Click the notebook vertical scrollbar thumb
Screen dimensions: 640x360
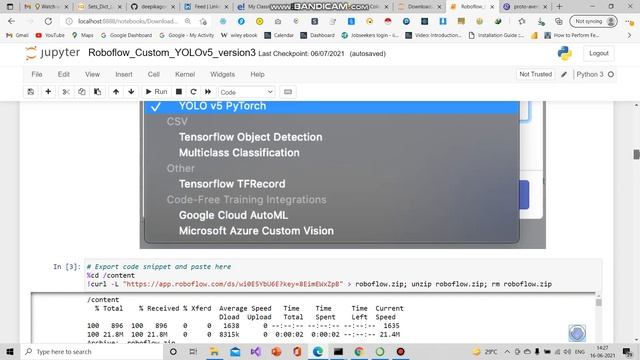tap(636, 154)
